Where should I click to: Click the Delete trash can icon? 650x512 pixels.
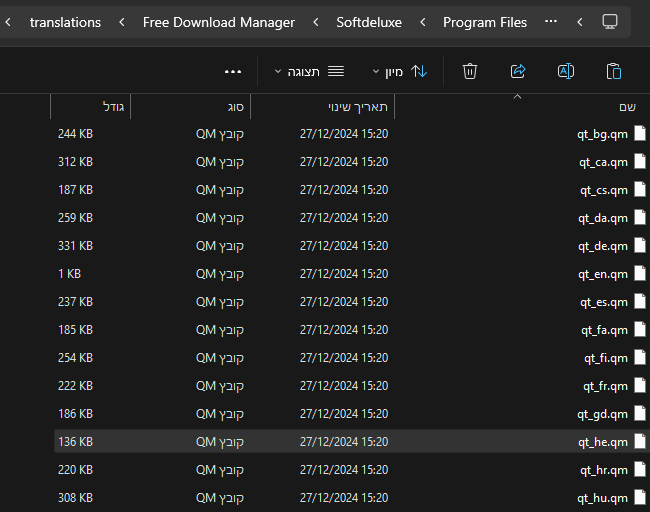pyautogui.click(x=470, y=71)
